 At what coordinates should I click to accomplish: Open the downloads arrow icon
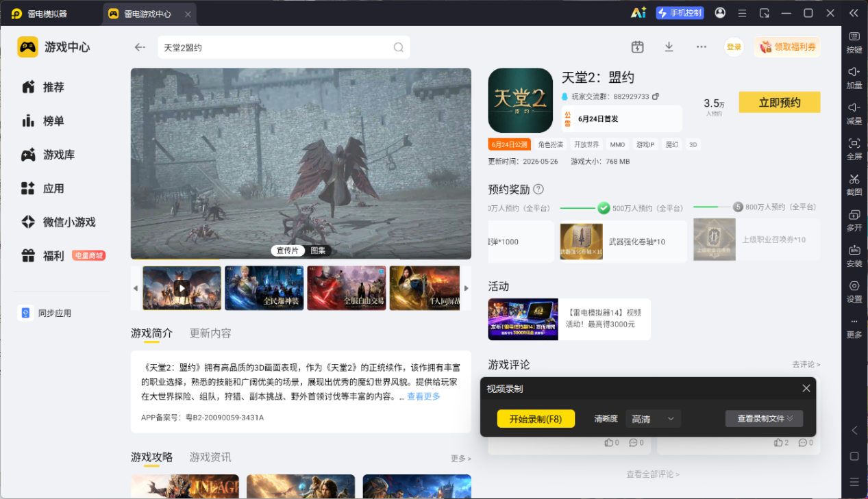point(669,47)
